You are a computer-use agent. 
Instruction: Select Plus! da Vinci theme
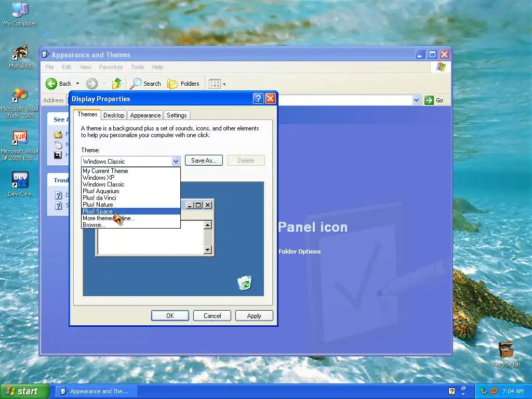[x=130, y=198]
